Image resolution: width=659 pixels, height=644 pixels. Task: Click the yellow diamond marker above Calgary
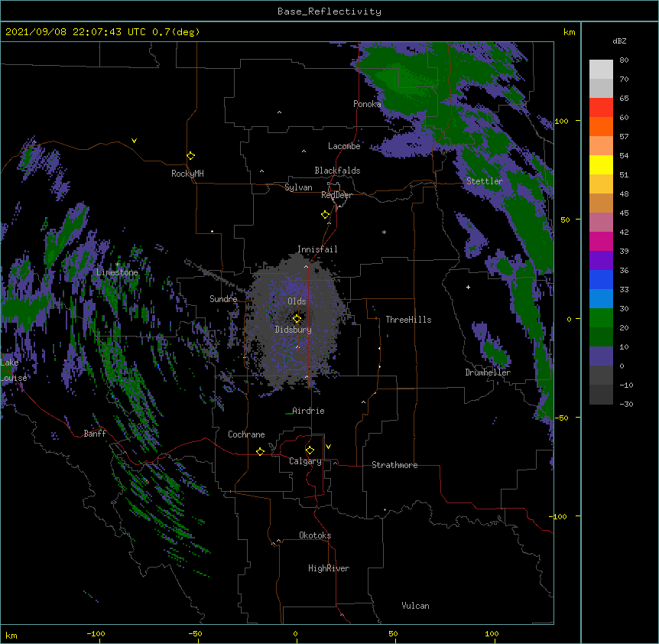coord(310,450)
